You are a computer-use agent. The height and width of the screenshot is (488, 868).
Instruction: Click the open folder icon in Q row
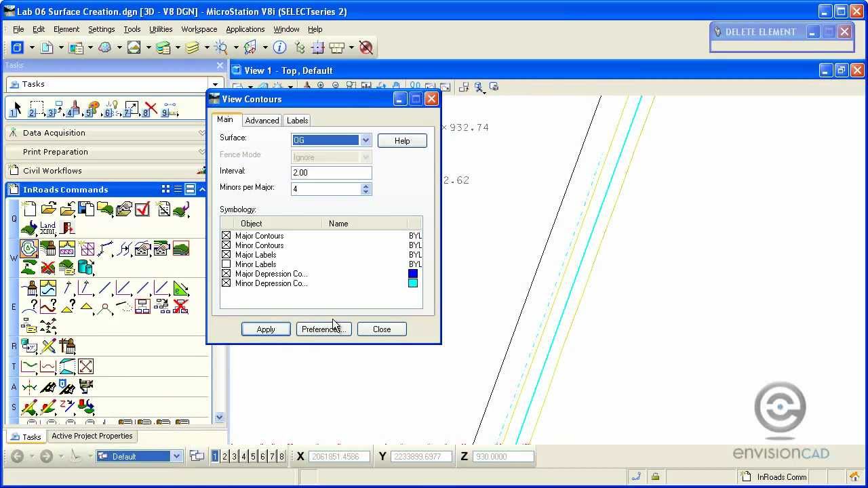[x=48, y=209]
